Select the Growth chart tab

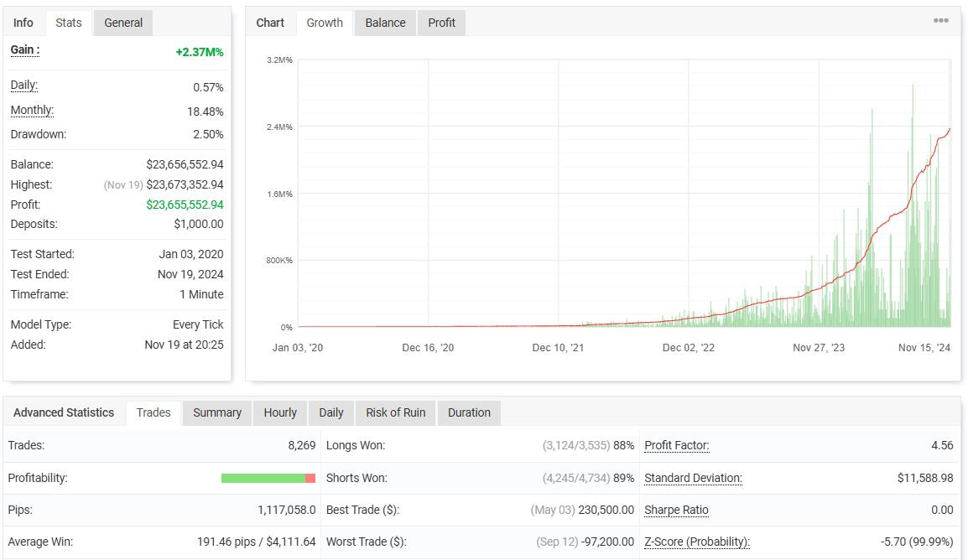[x=325, y=23]
